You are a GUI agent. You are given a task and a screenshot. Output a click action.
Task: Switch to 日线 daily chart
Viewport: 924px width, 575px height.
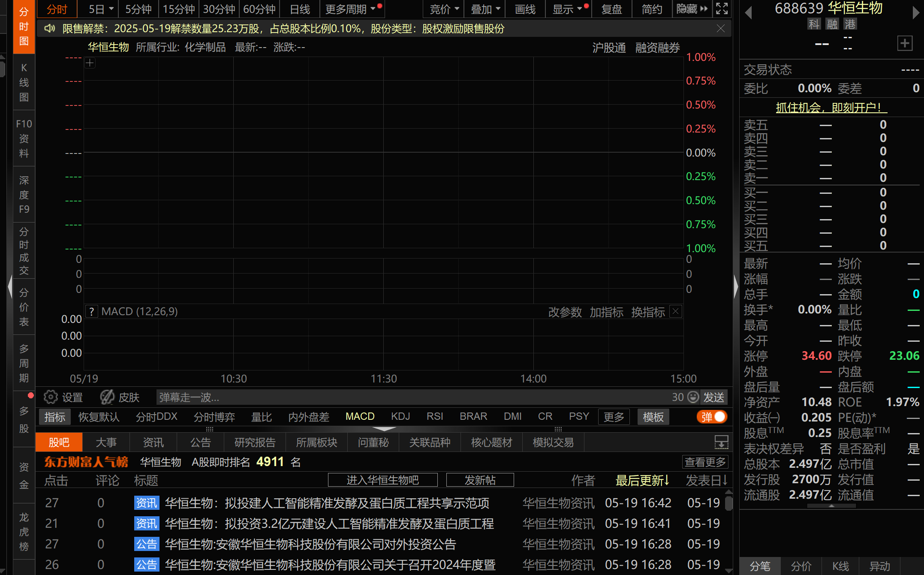coord(300,9)
